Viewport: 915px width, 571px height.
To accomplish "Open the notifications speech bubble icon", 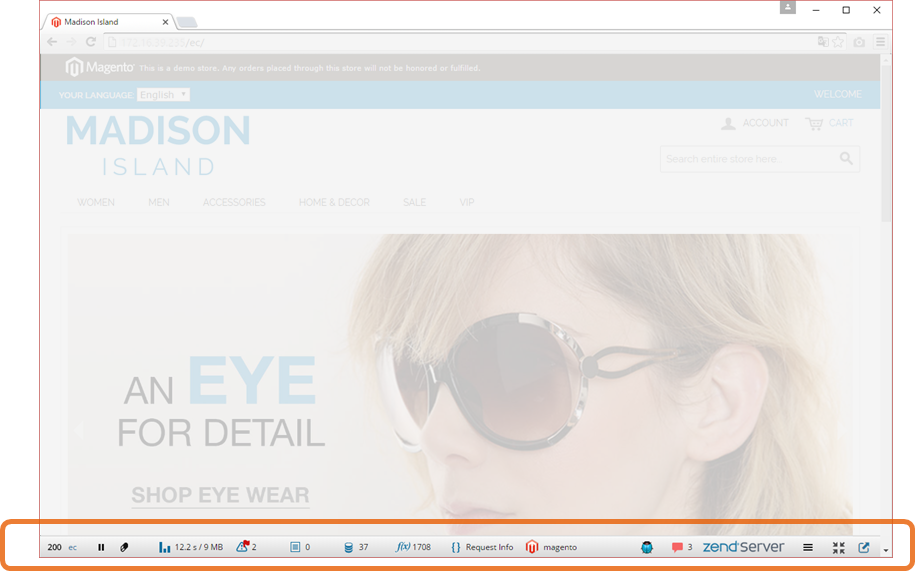I will pos(681,547).
